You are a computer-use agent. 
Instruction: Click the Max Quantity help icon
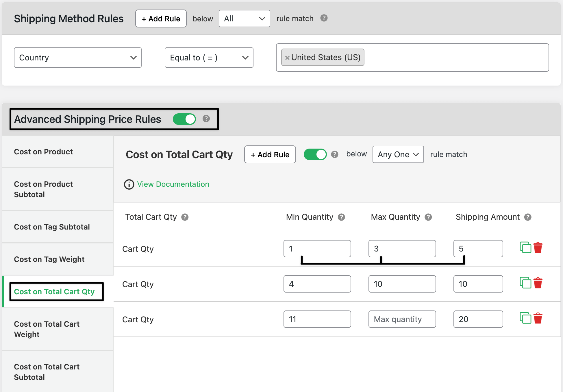428,217
